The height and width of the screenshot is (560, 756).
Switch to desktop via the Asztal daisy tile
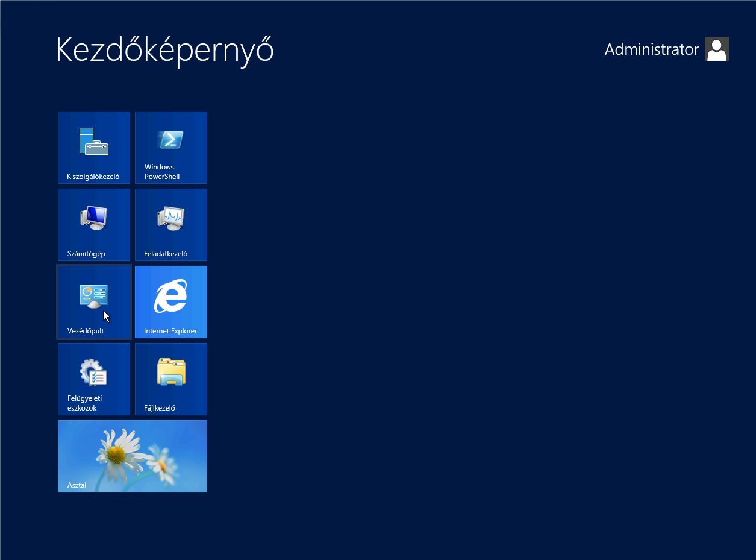coord(133,452)
